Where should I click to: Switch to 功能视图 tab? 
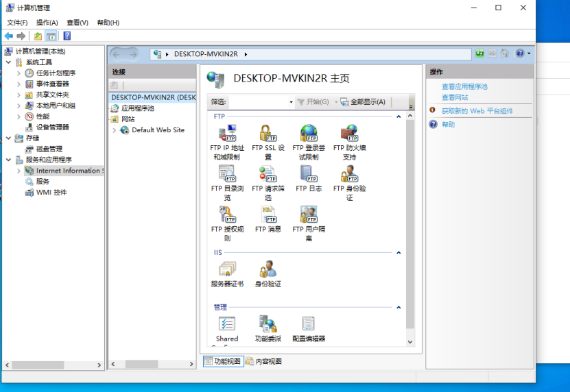click(x=223, y=361)
